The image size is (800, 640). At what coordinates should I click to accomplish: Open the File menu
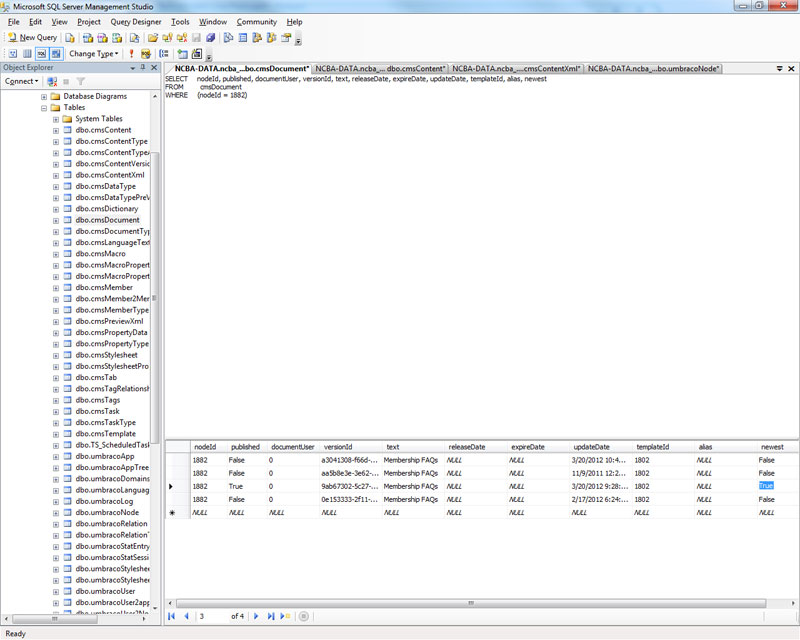pos(14,22)
